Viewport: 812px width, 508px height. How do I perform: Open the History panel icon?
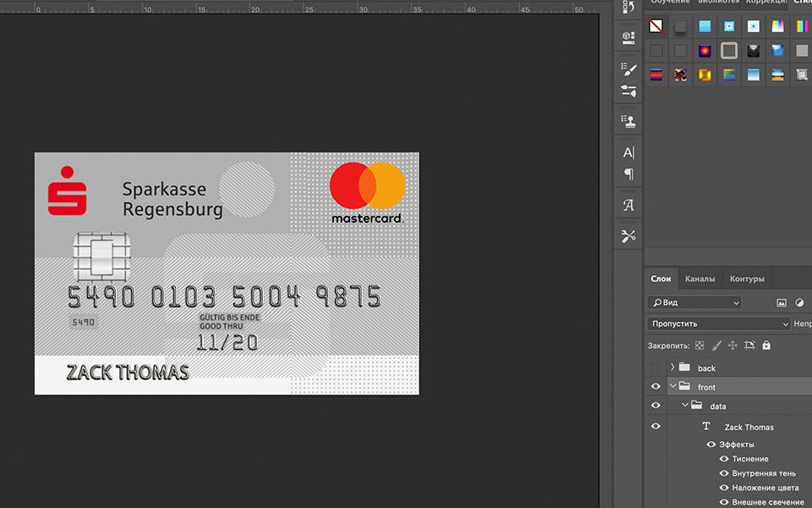[628, 7]
